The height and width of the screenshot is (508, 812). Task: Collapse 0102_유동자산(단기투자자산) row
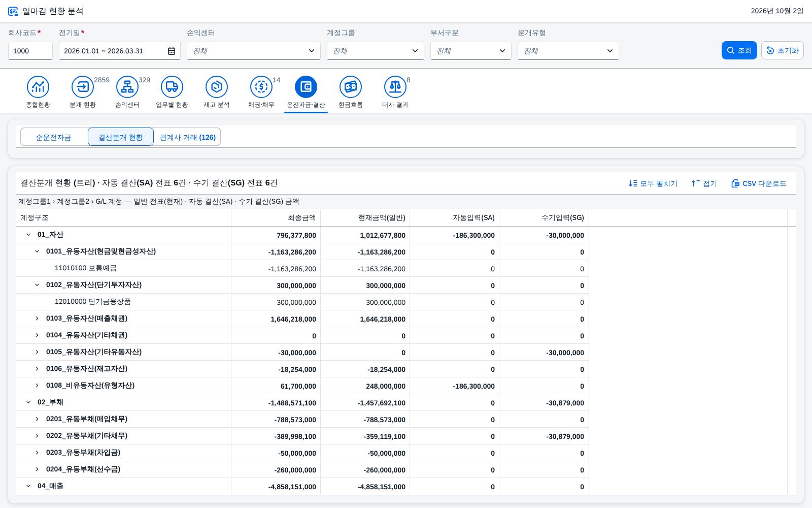[37, 285]
